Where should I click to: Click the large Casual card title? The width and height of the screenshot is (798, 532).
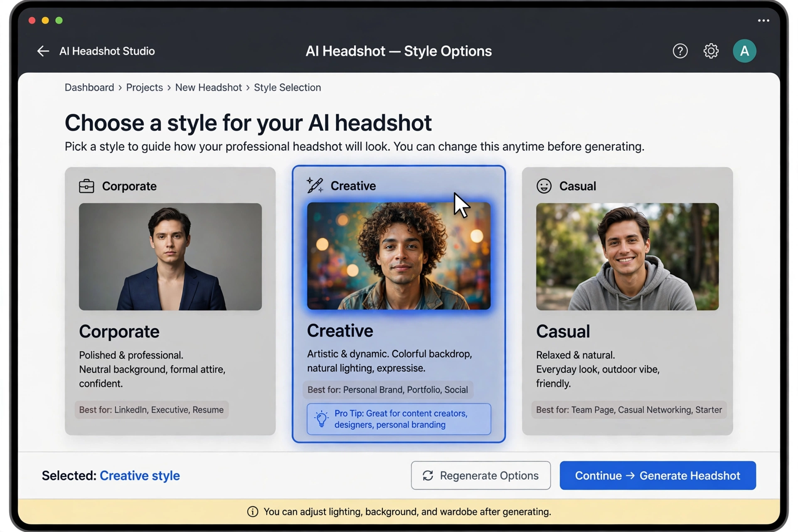[x=563, y=332]
